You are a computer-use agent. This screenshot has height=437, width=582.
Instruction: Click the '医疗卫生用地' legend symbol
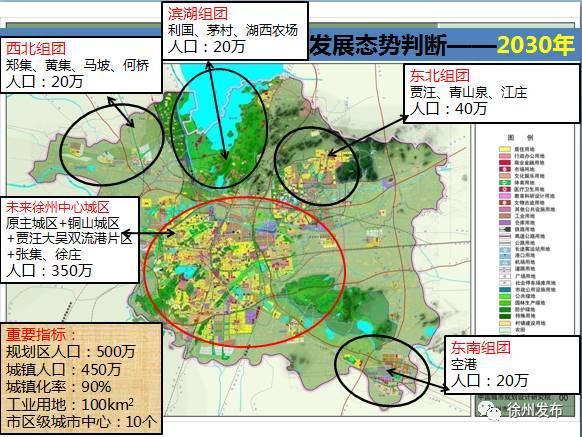505,189
